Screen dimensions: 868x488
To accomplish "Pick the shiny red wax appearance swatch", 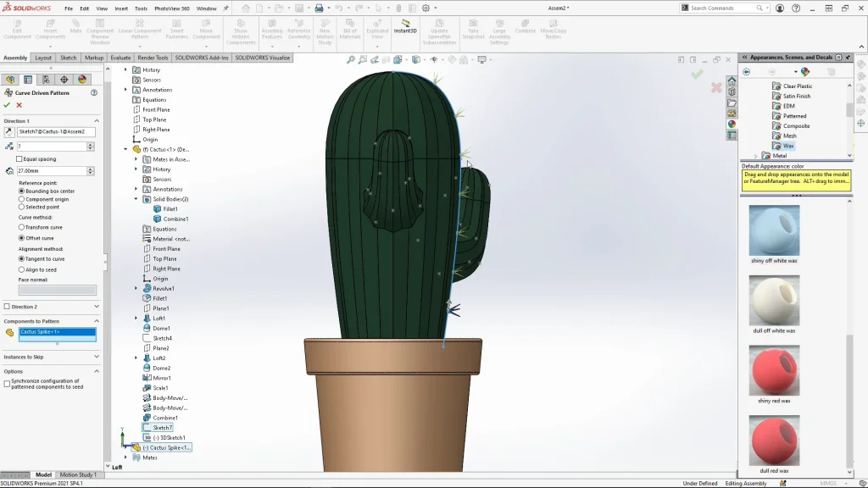I will (x=774, y=370).
